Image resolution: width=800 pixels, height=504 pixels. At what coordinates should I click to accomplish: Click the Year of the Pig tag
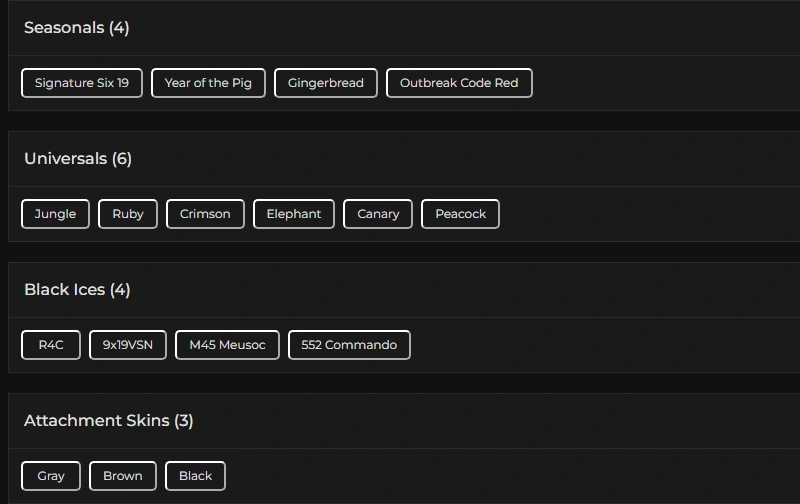tap(208, 83)
